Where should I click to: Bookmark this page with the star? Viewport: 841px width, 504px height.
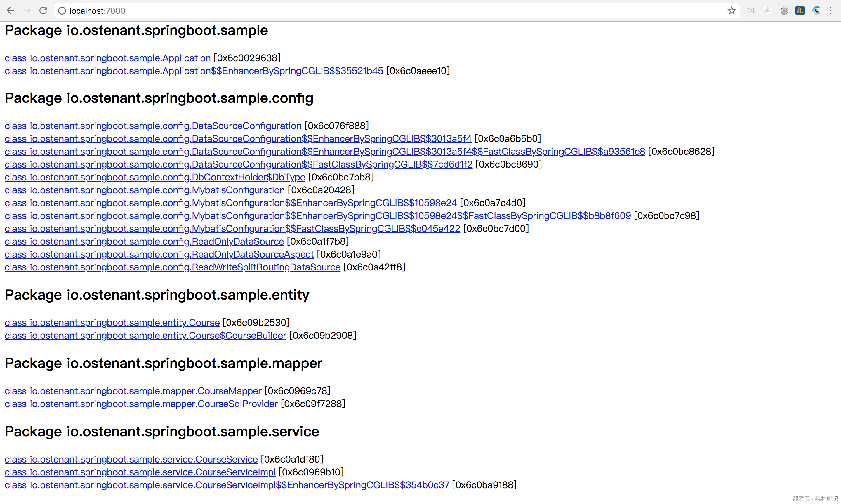tap(732, 11)
